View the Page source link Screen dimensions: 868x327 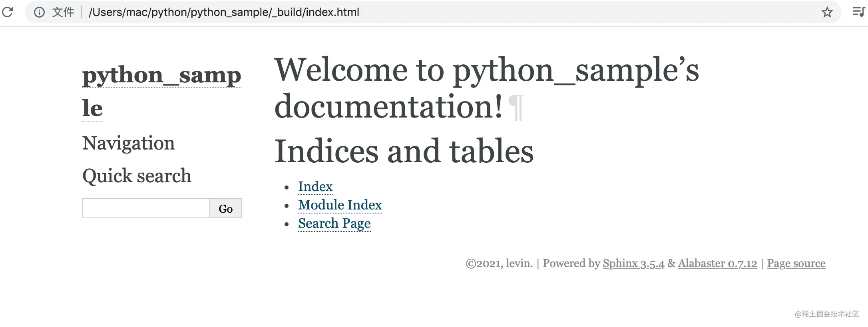click(796, 263)
